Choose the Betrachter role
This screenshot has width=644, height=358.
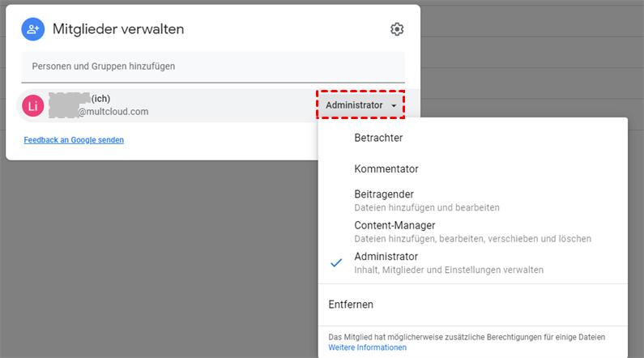(378, 138)
